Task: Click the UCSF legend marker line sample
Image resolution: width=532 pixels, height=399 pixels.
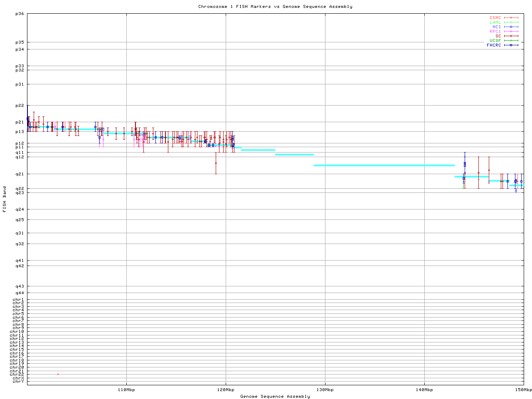Action: tap(511, 41)
